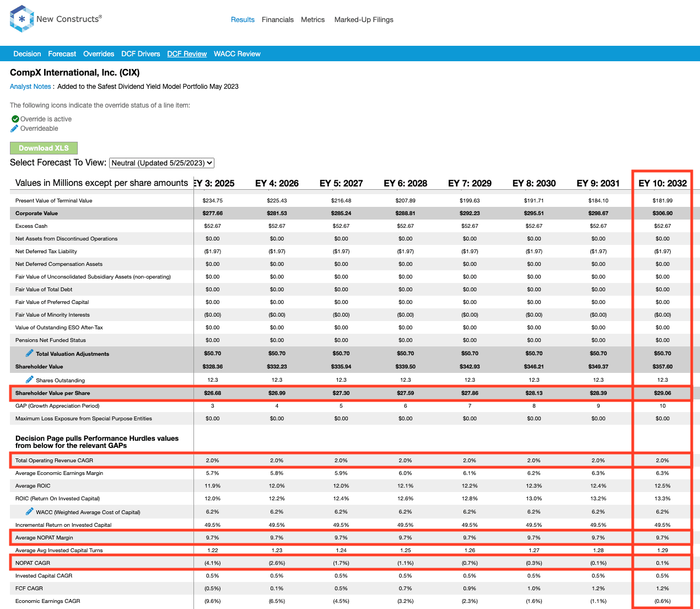
Task: Open the Results top menu
Action: [x=243, y=20]
